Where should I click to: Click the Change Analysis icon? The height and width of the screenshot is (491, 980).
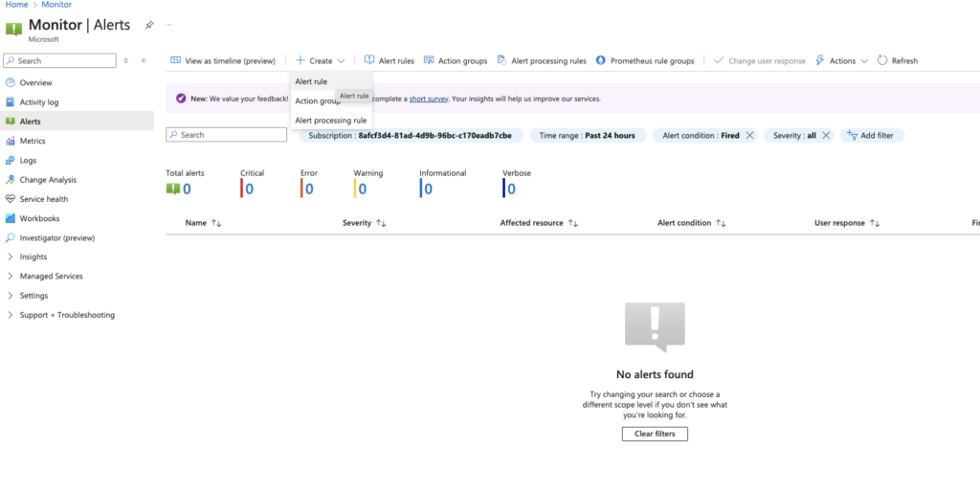point(10,179)
